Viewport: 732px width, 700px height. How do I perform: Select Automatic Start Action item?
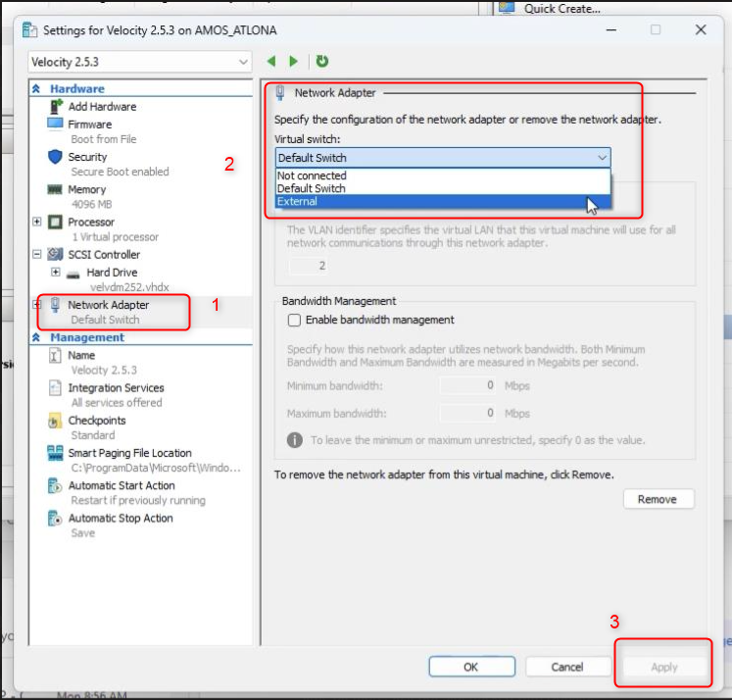click(x=122, y=485)
